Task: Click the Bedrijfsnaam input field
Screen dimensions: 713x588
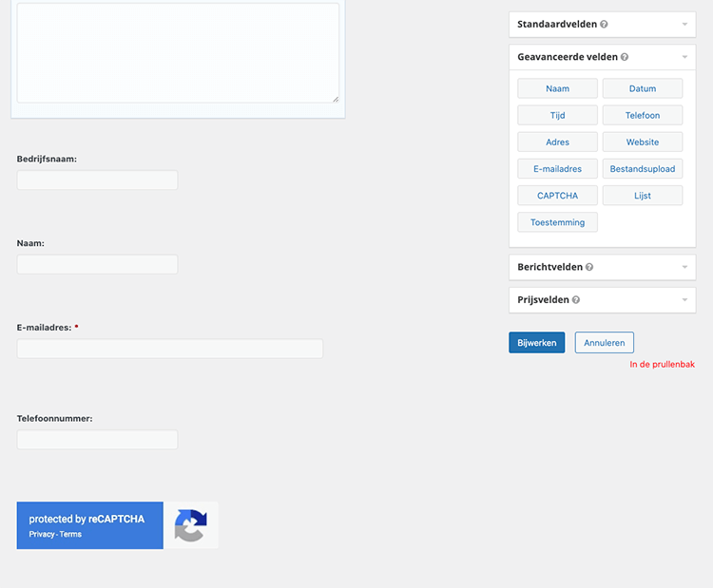Action: coord(97,180)
